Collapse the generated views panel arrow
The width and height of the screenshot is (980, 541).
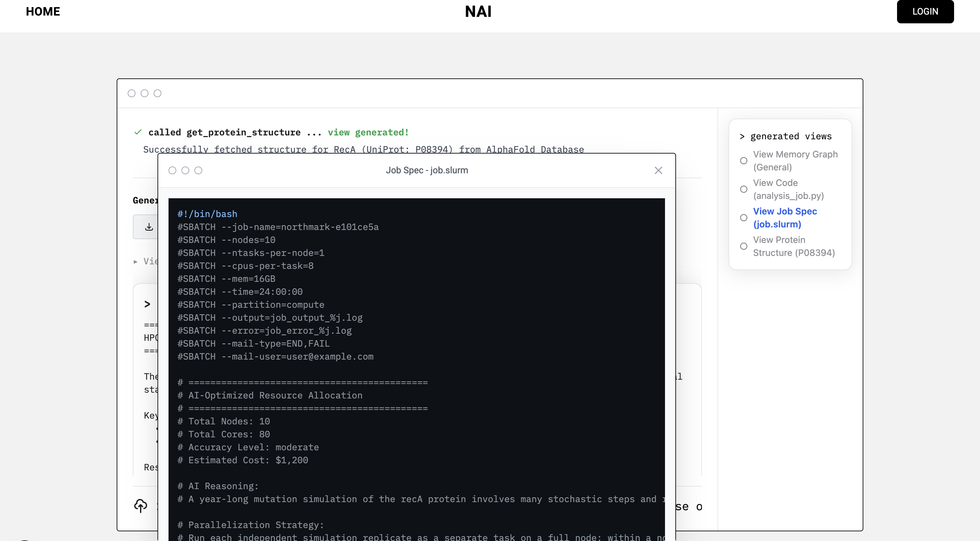pyautogui.click(x=742, y=136)
